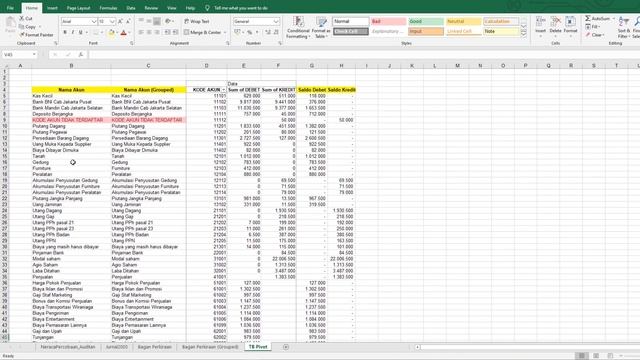Open the Borders dropdown arrow
This screenshot has width=640, height=360.
click(x=102, y=32)
